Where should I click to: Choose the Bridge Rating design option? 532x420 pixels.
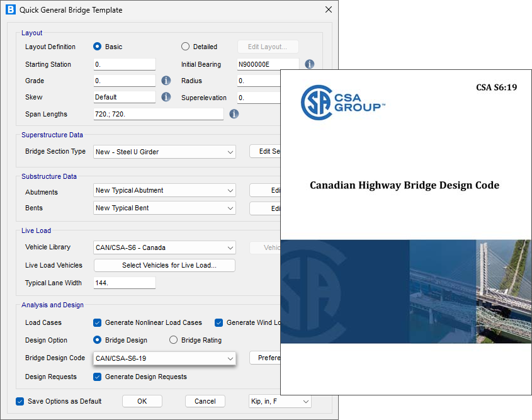coord(174,340)
